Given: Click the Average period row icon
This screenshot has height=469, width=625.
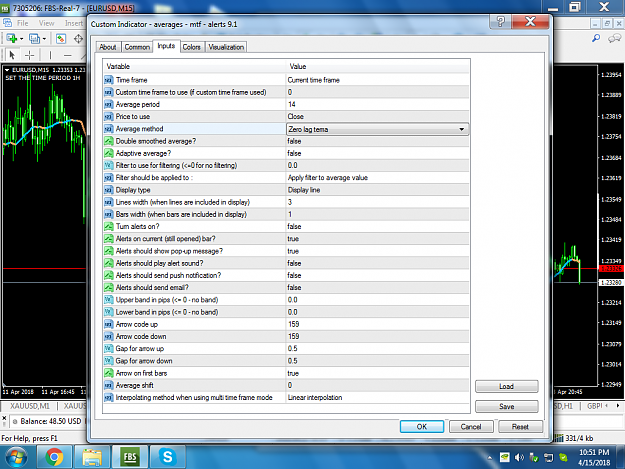Looking at the screenshot, I should pyautogui.click(x=109, y=104).
